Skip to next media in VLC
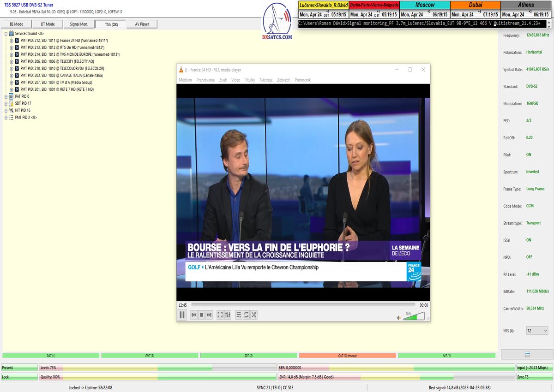Image resolution: width=554 pixels, height=392 pixels. click(209, 315)
